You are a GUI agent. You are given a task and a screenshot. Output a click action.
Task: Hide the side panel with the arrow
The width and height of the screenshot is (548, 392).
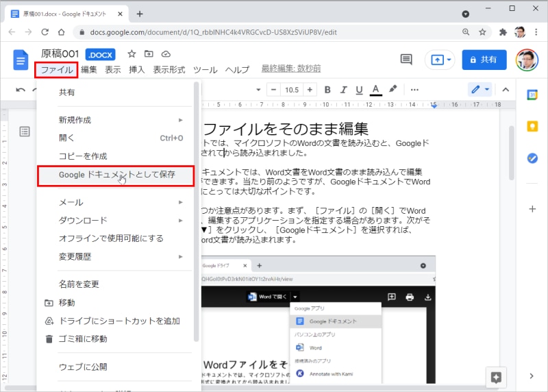click(532, 376)
